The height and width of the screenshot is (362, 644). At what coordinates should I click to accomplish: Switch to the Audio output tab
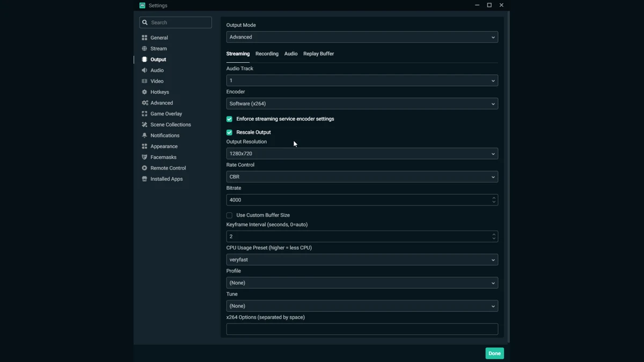(x=291, y=54)
